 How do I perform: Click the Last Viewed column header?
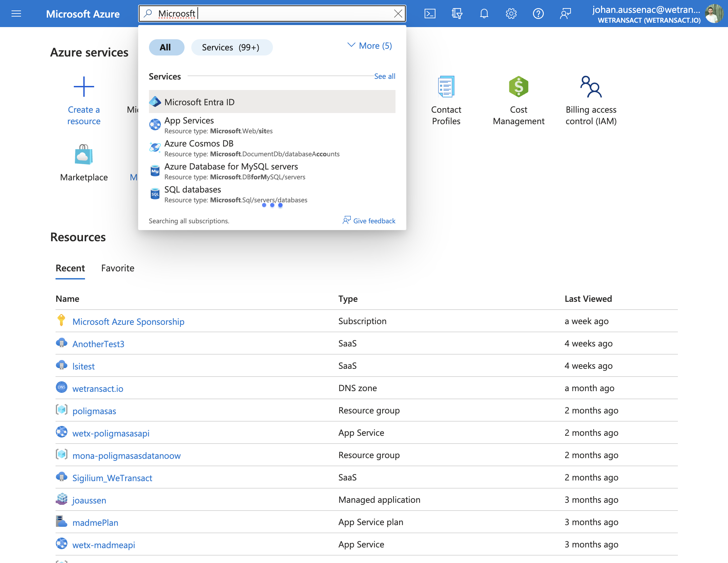pos(588,298)
